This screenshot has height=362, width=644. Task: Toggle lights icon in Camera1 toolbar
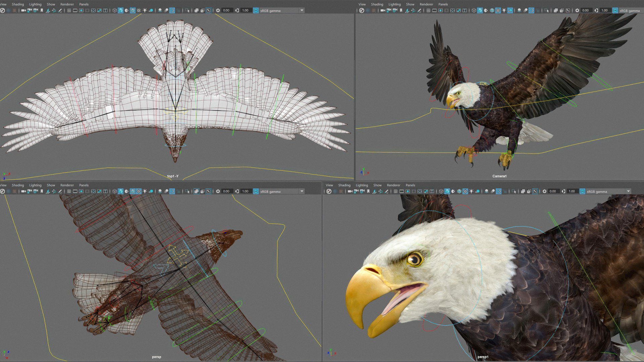click(x=504, y=10)
